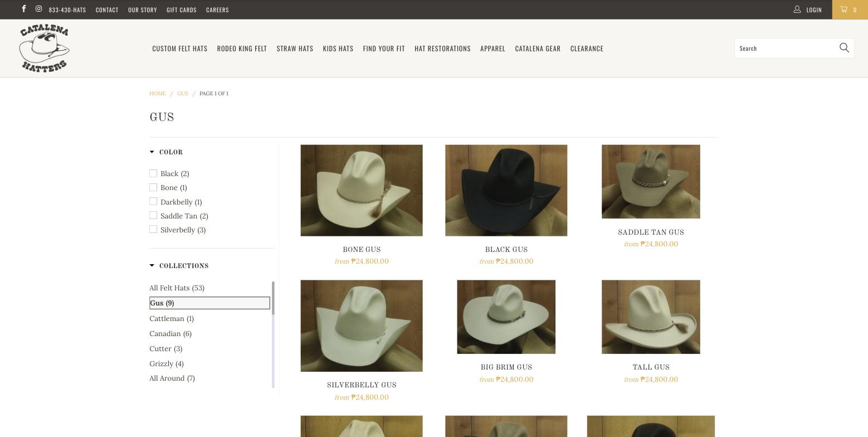Screen dimensions: 868x437
Task: Open the Facebook page icon
Action: tap(23, 9)
